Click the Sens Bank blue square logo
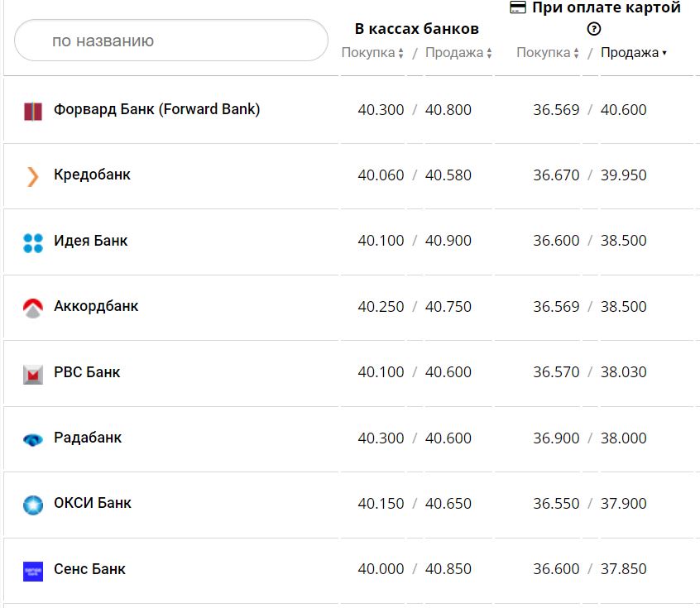This screenshot has width=700, height=608. [x=33, y=571]
